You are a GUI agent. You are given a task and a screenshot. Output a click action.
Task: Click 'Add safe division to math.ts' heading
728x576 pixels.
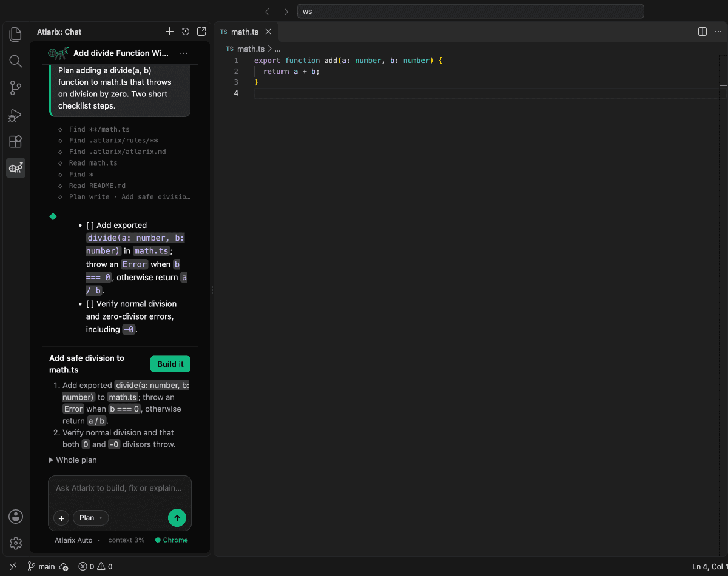coord(87,364)
